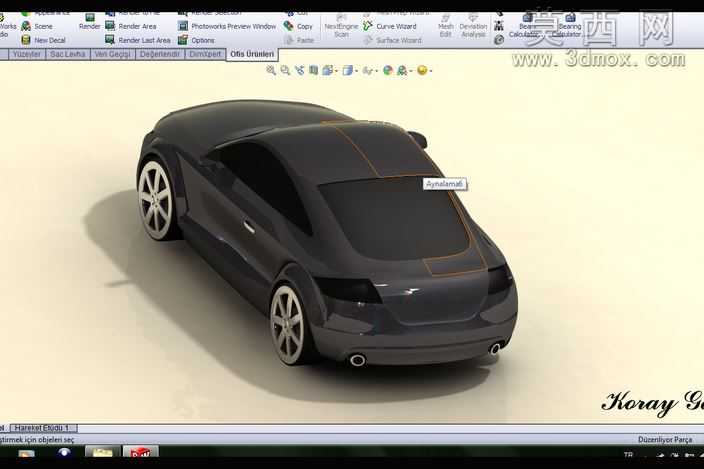Start Render Area
Image resolution: width=704 pixels, height=469 pixels.
(131, 26)
